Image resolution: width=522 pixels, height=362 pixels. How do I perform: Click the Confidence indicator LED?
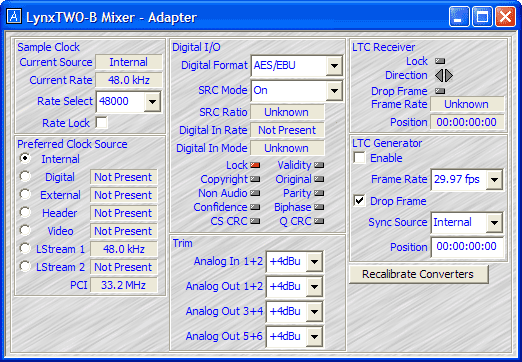click(x=255, y=207)
